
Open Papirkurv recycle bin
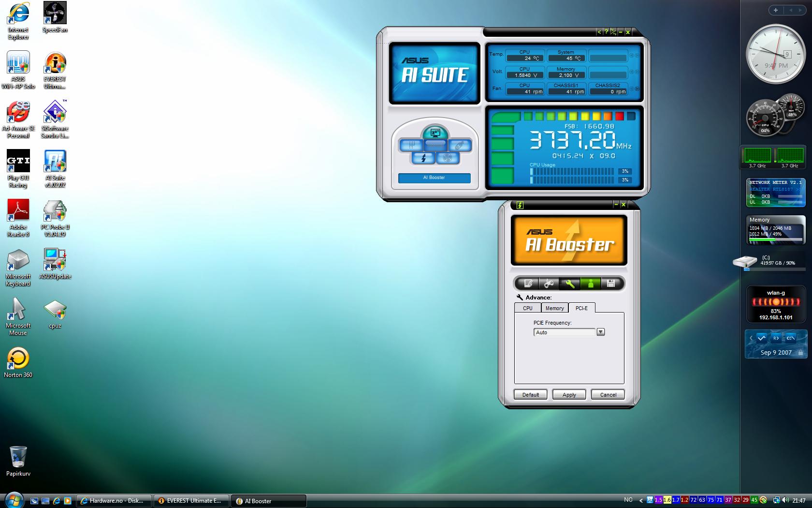coord(18,461)
